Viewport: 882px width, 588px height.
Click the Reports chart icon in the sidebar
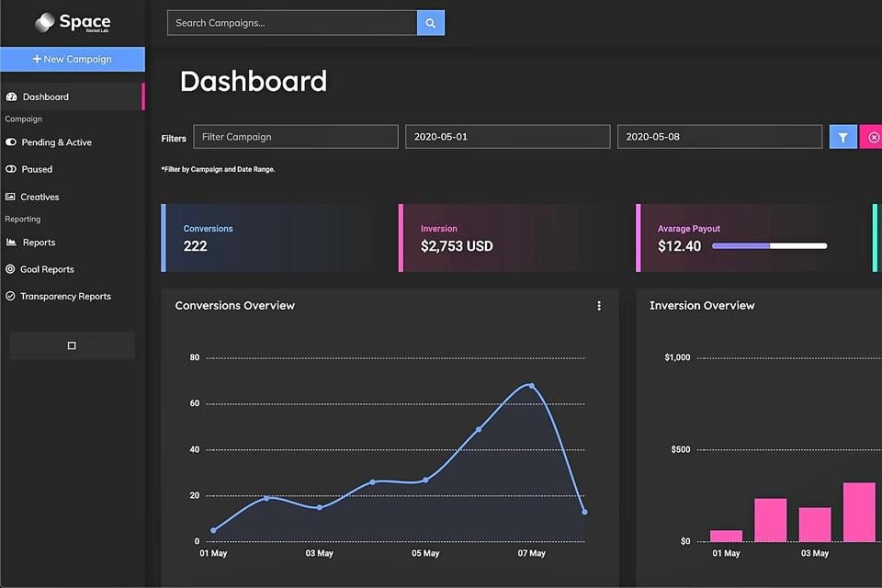(11, 243)
